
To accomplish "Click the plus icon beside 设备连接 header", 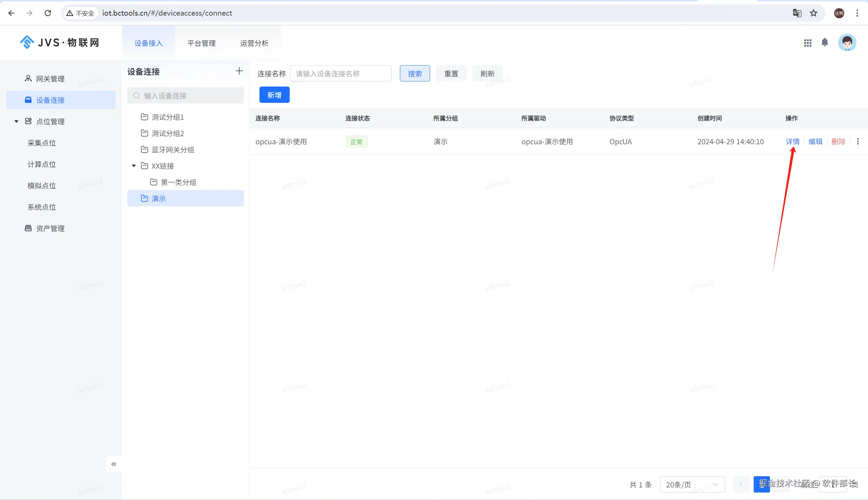I will click(239, 71).
